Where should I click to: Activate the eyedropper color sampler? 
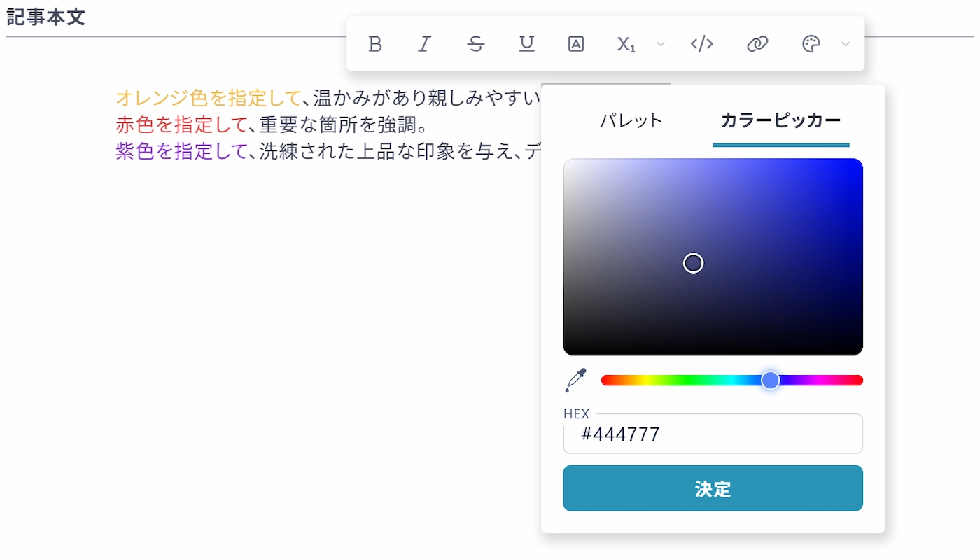[576, 380]
